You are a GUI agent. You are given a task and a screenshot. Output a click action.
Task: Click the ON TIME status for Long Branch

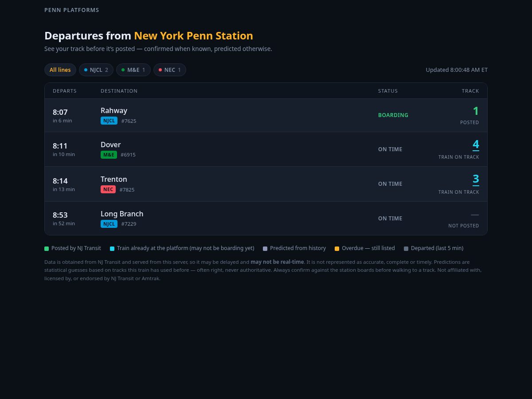390,219
